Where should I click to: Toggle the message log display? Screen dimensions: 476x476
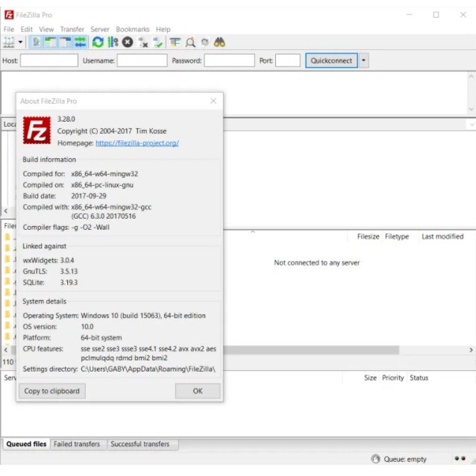(37, 43)
